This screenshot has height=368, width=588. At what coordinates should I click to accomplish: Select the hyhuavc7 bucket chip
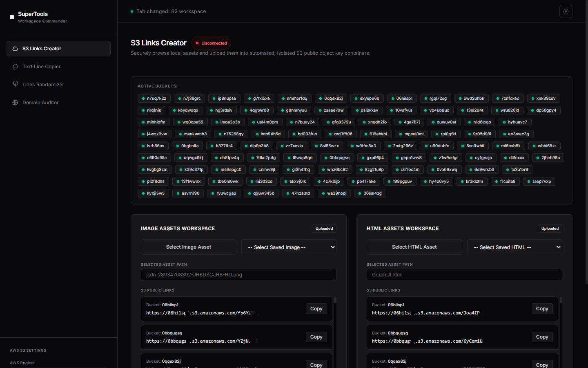(x=515, y=122)
